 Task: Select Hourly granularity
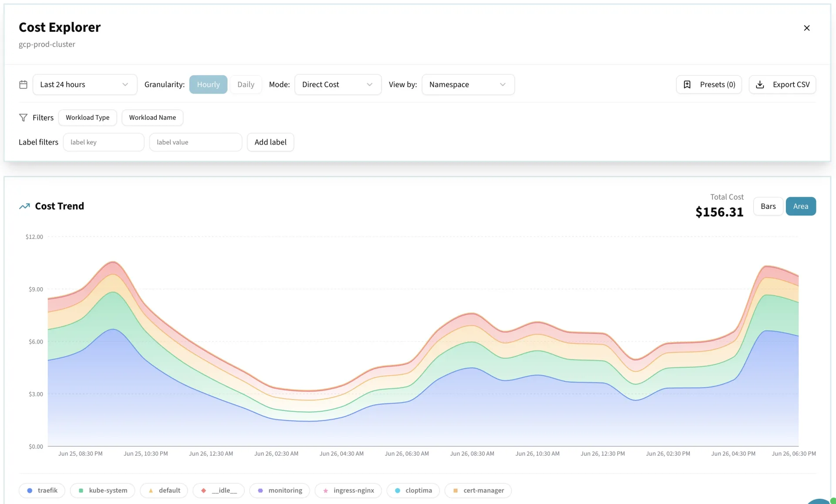pos(208,84)
